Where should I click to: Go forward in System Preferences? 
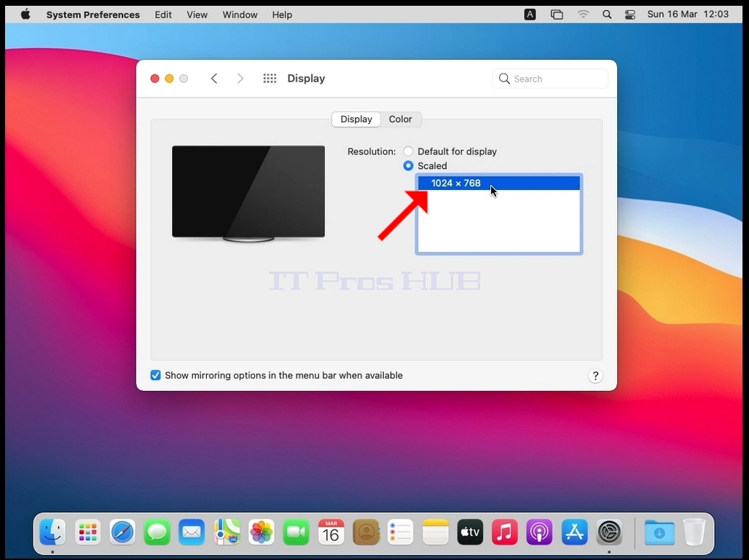pos(240,79)
